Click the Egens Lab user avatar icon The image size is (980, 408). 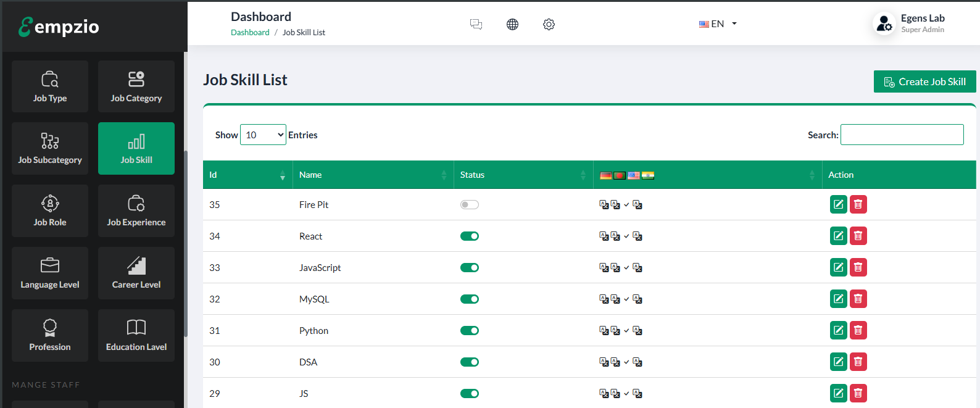884,24
